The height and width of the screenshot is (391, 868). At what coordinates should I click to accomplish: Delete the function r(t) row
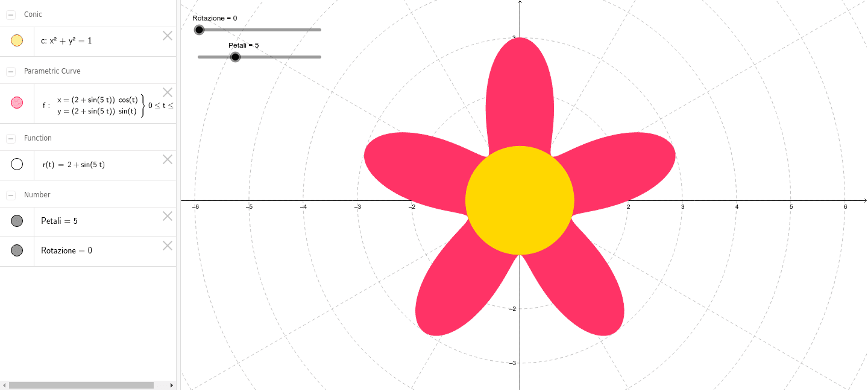pyautogui.click(x=168, y=159)
